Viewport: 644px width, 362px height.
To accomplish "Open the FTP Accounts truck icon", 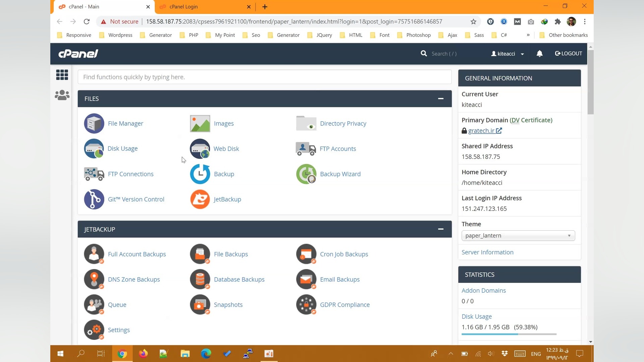I will 306,148.
